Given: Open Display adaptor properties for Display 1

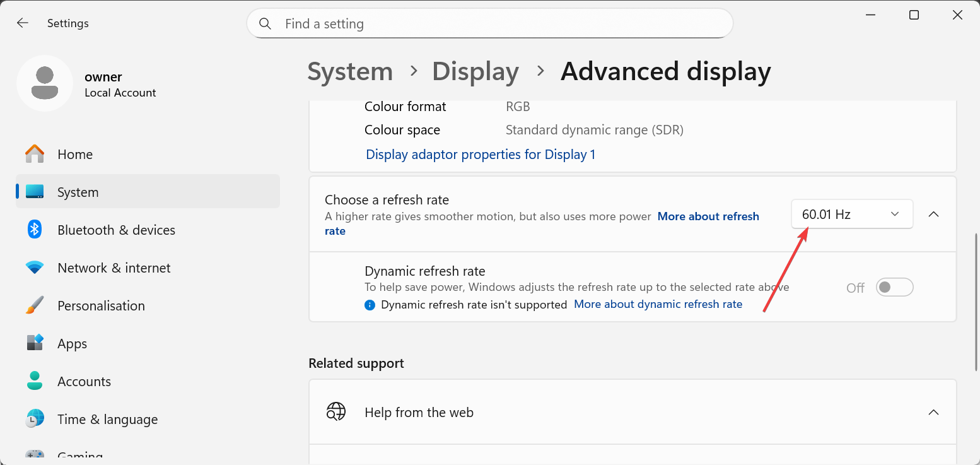Looking at the screenshot, I should click(x=481, y=155).
